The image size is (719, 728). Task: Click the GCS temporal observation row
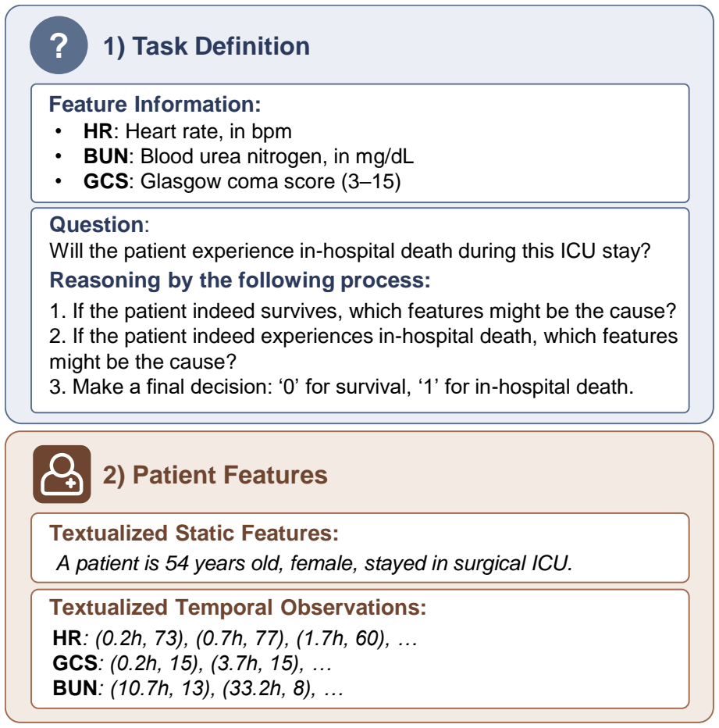[x=192, y=663]
